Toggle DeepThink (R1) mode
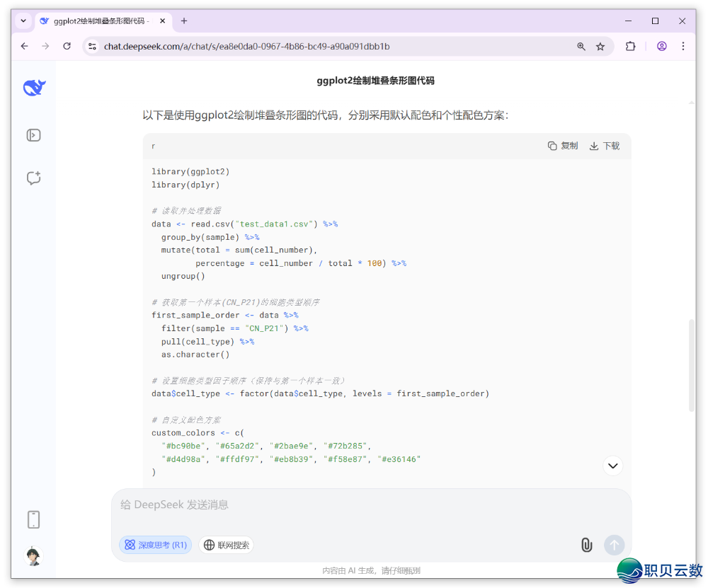Image resolution: width=708 pixels, height=588 pixels. [156, 545]
